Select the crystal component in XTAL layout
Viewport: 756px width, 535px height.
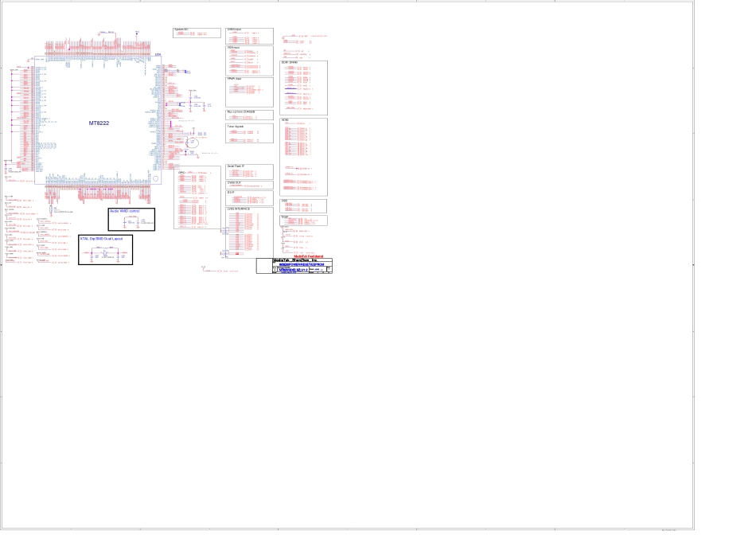[105, 254]
